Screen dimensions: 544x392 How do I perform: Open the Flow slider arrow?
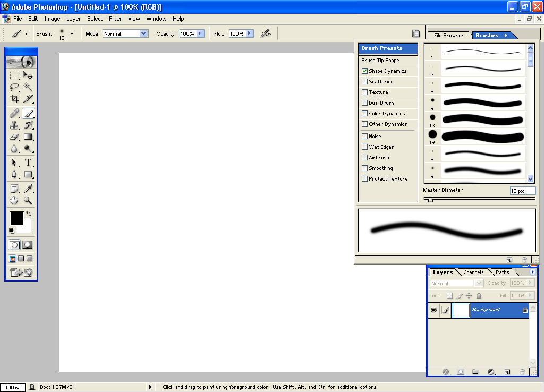point(250,33)
